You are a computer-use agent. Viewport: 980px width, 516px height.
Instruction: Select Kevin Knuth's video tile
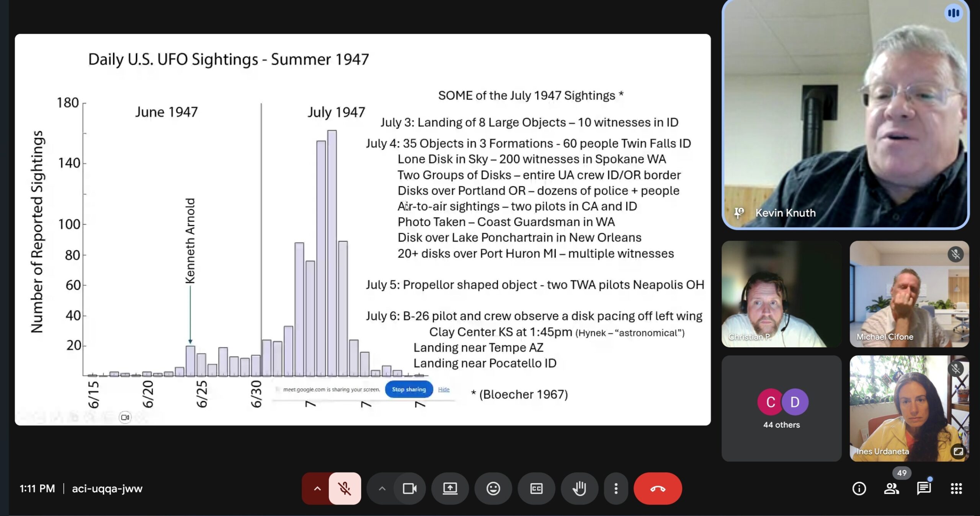point(845,115)
